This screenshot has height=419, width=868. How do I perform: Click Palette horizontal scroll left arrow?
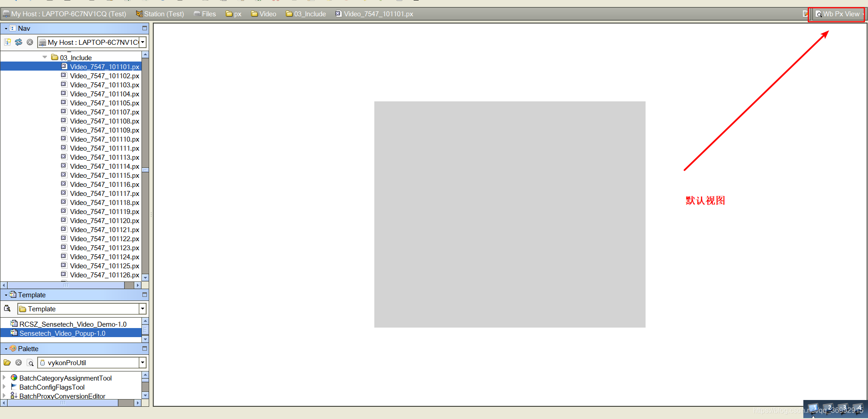click(x=4, y=403)
